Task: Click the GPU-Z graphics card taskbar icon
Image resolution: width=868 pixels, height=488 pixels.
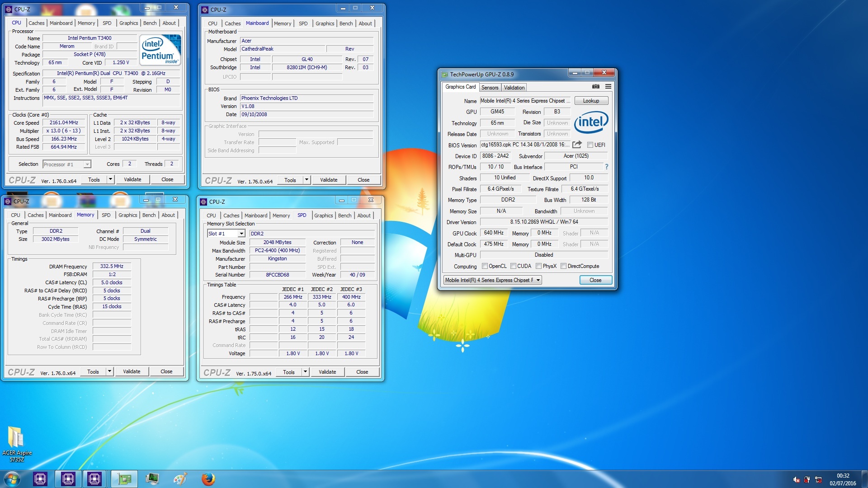Action: point(124,479)
